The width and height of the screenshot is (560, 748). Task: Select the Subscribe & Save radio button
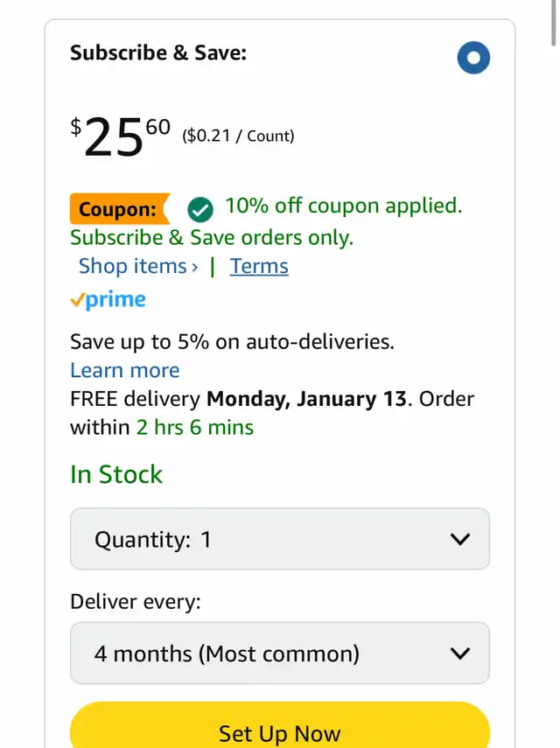[473, 59]
